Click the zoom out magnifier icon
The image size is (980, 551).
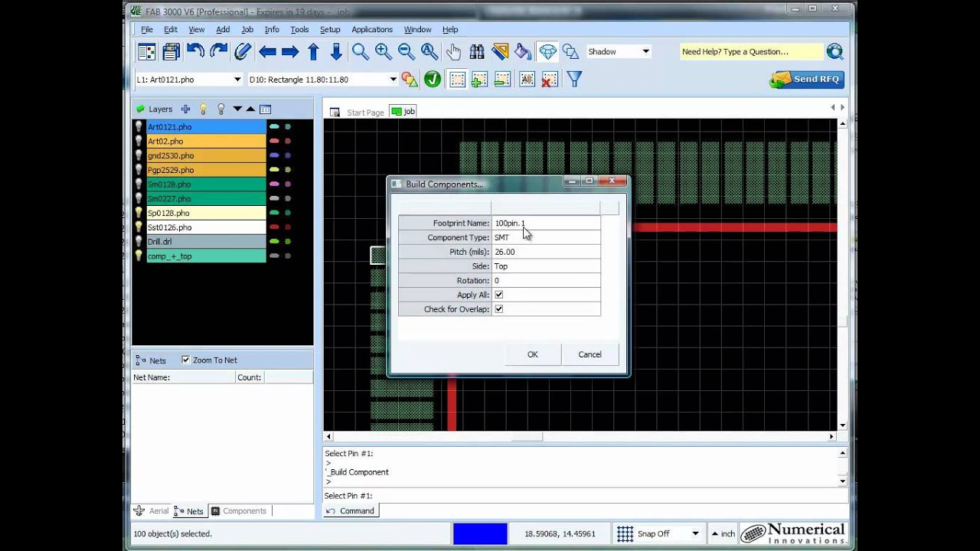407,51
